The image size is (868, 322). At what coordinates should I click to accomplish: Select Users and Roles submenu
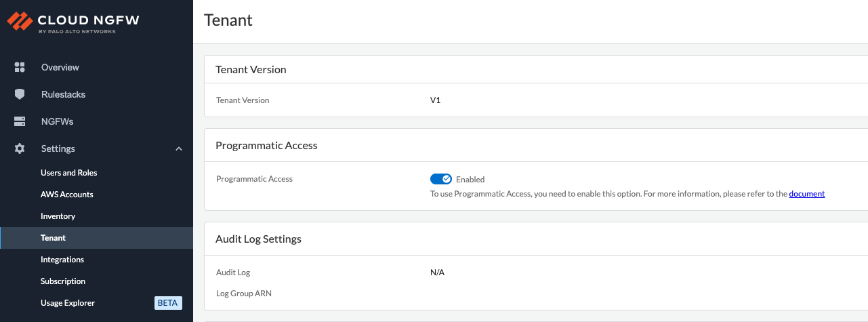[x=68, y=173]
